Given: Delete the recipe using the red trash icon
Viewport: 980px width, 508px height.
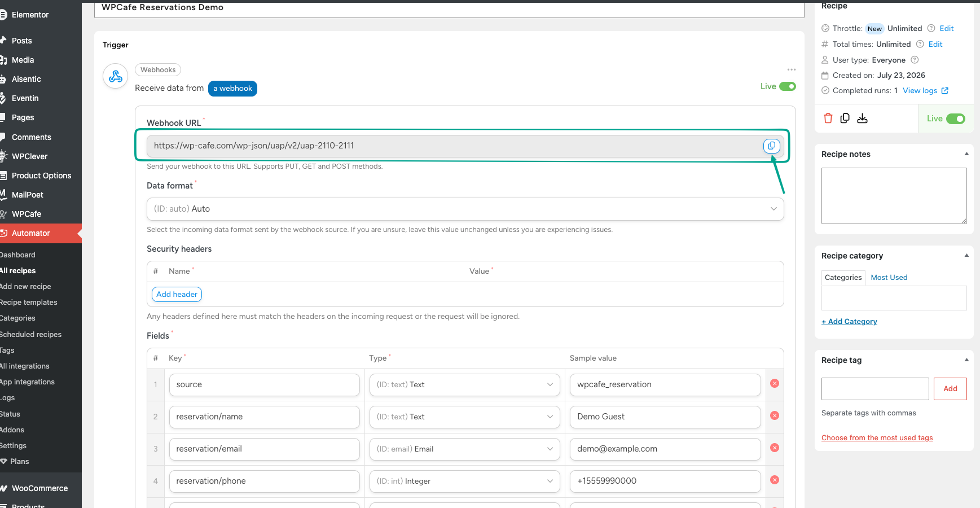Looking at the screenshot, I should tap(828, 119).
